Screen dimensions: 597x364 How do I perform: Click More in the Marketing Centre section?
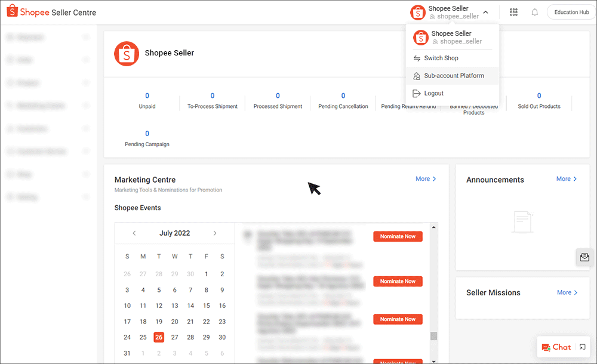[x=424, y=178]
